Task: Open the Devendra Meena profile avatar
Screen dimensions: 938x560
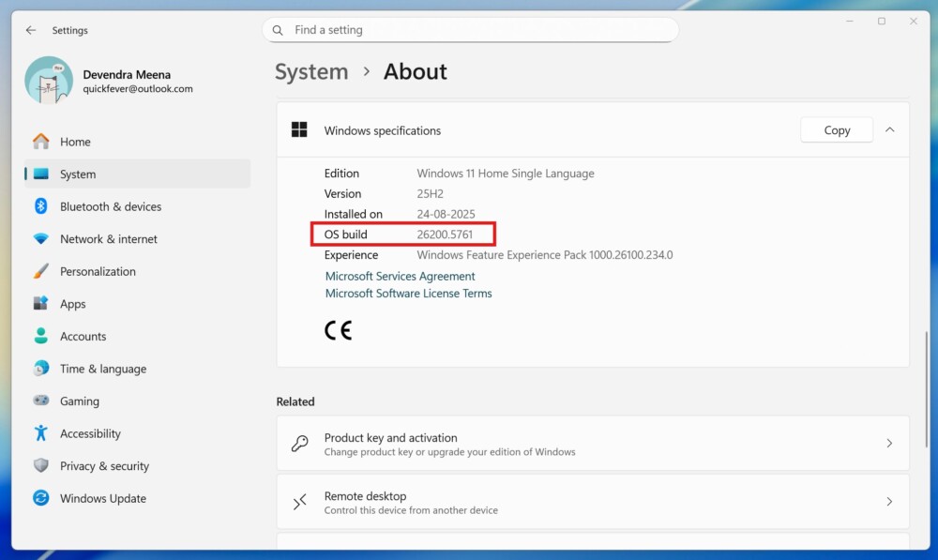Action: pyautogui.click(x=49, y=81)
